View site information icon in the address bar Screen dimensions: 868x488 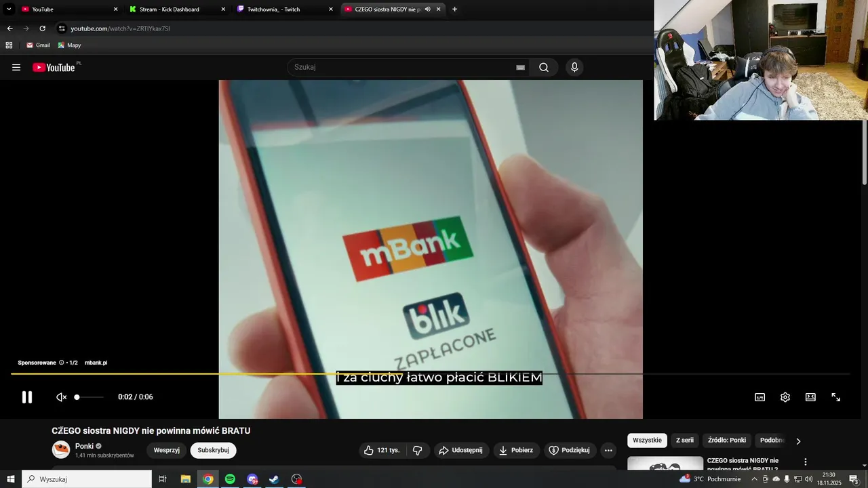(62, 28)
